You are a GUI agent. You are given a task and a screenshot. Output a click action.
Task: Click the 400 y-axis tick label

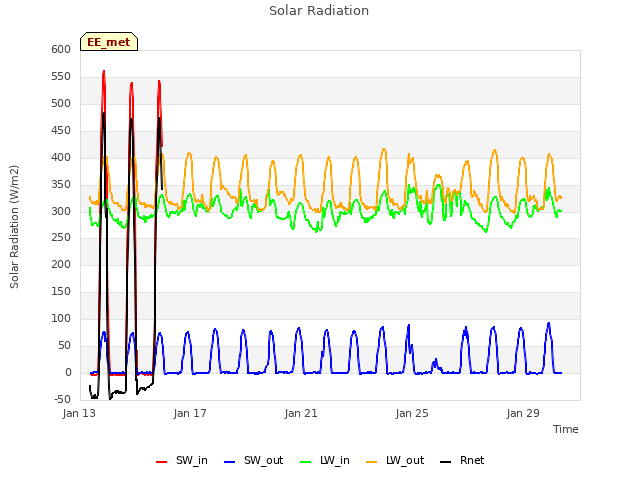61,158
